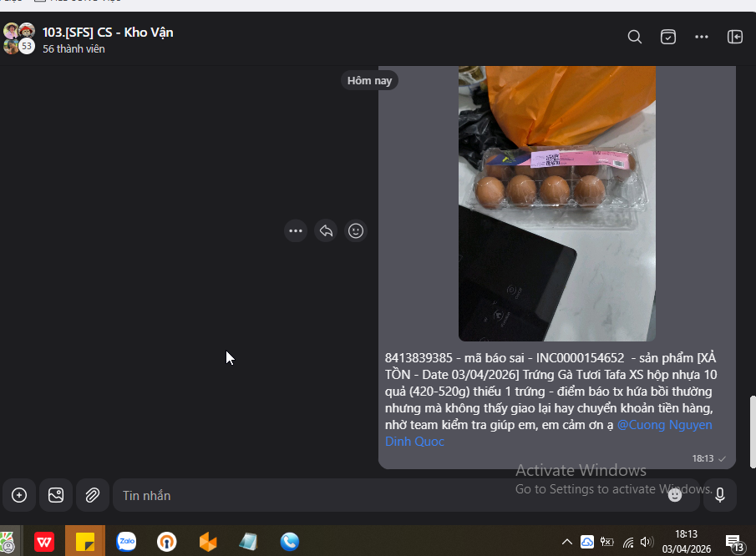Focus the Tin nhắn message input field

coord(406,495)
